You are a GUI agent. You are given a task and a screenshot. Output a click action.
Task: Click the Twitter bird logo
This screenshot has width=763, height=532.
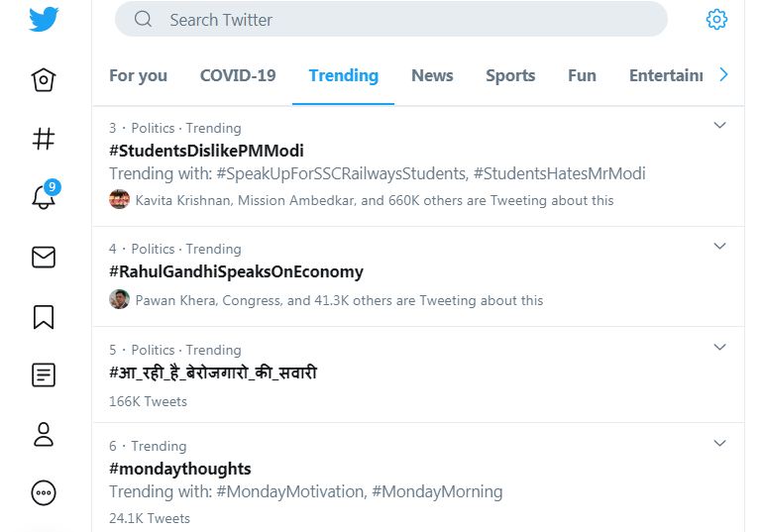[x=44, y=20]
